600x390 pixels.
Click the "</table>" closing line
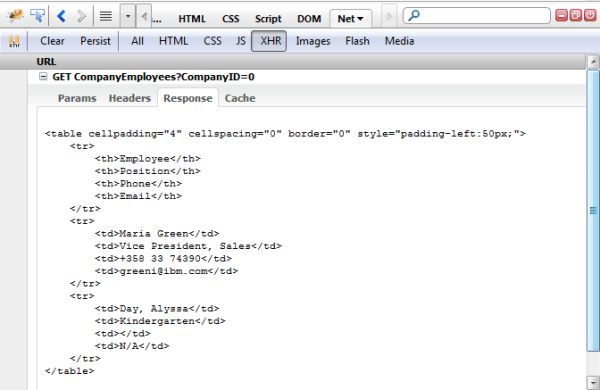[69, 371]
